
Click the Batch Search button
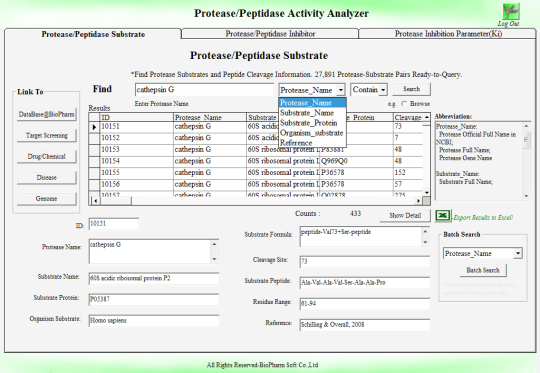(x=483, y=270)
